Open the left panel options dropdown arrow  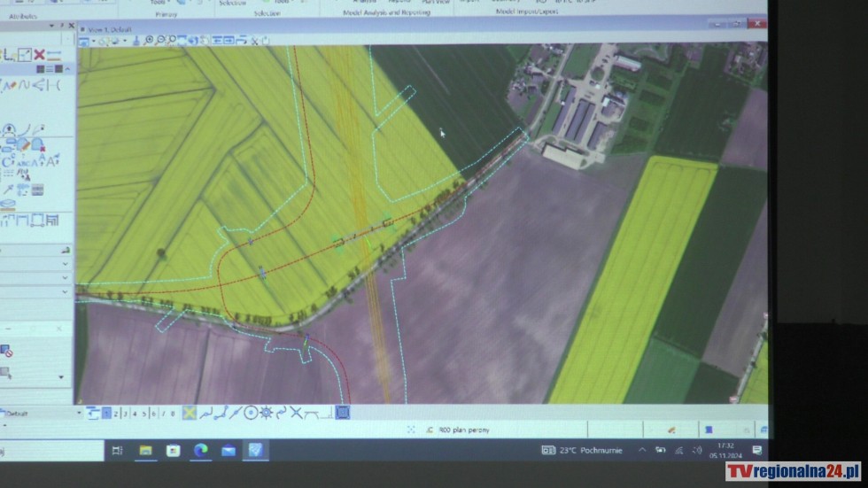[x=51, y=26]
